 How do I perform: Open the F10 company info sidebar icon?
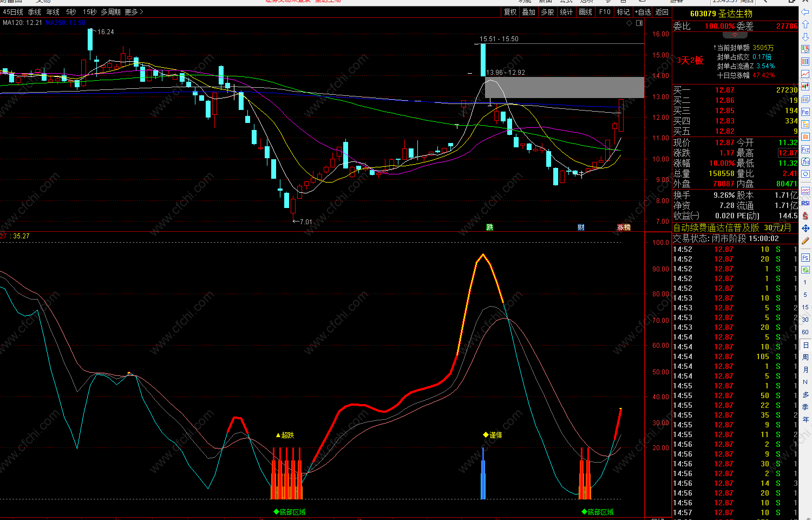806,112
